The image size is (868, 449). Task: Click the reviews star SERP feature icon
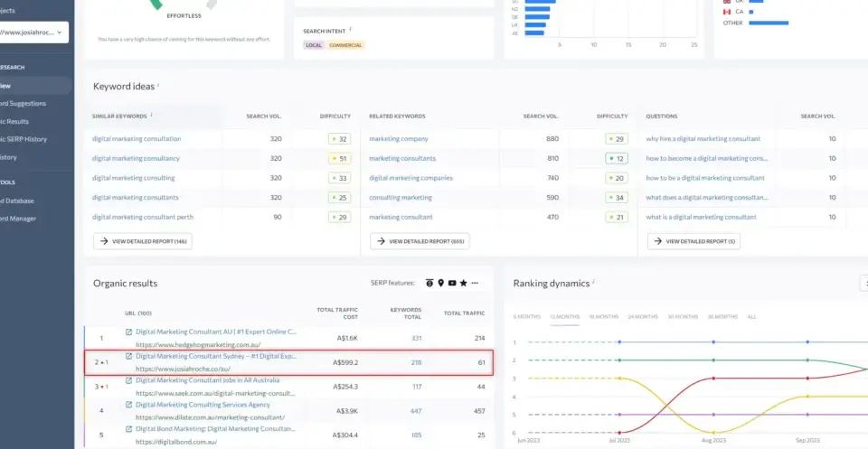tap(463, 283)
